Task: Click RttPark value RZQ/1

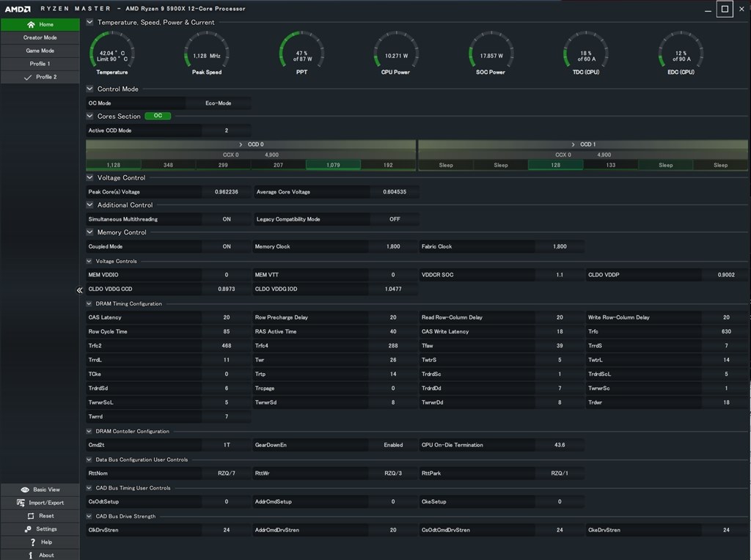Action: (x=560, y=474)
